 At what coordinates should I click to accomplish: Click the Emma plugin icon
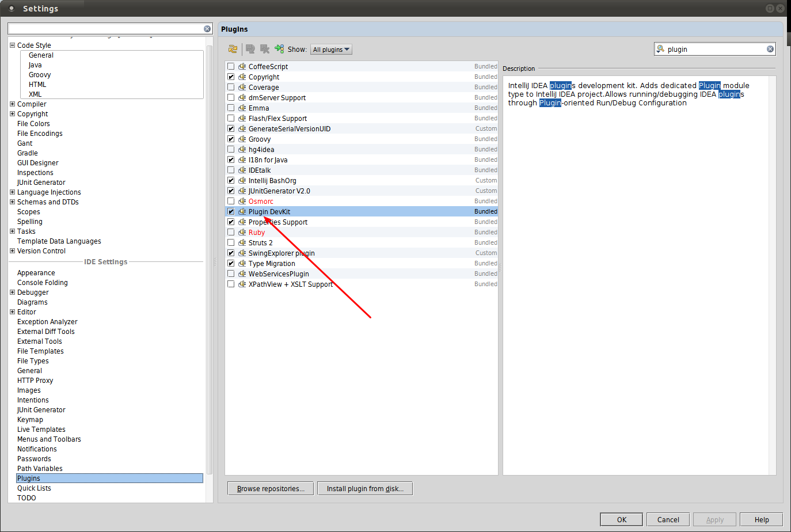242,108
